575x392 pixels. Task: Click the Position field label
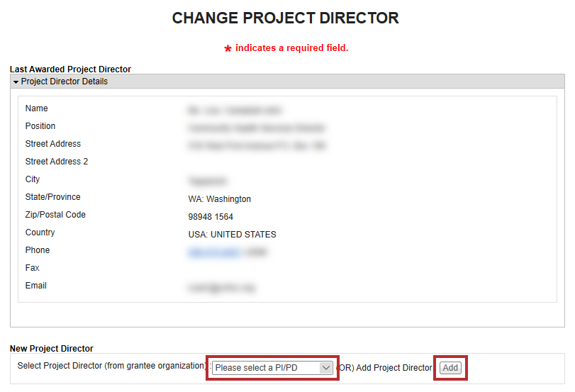40,126
